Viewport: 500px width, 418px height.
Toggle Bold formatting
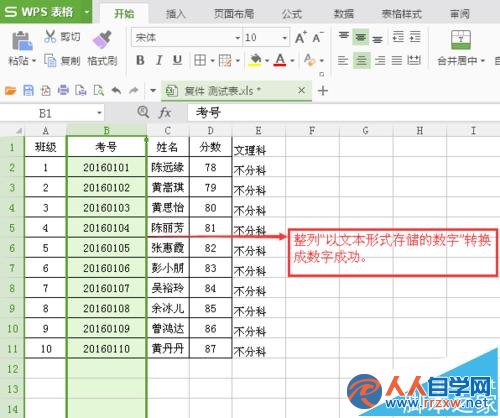pos(140,60)
